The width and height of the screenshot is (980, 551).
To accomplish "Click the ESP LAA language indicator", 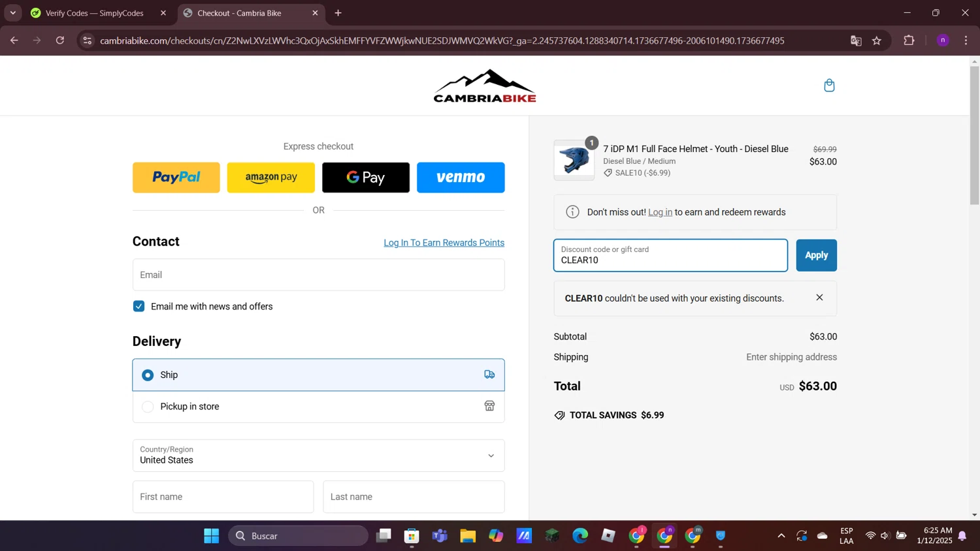I will coord(847,536).
